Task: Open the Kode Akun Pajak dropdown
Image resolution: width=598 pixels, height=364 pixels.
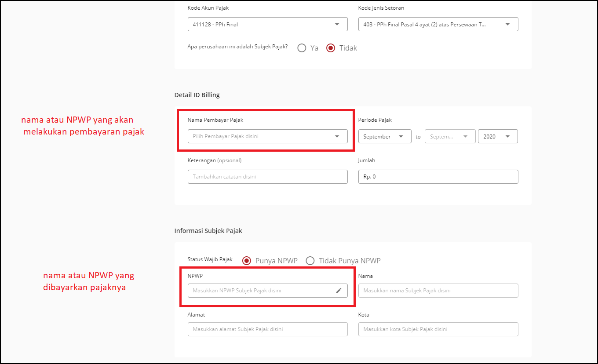Action: point(267,24)
